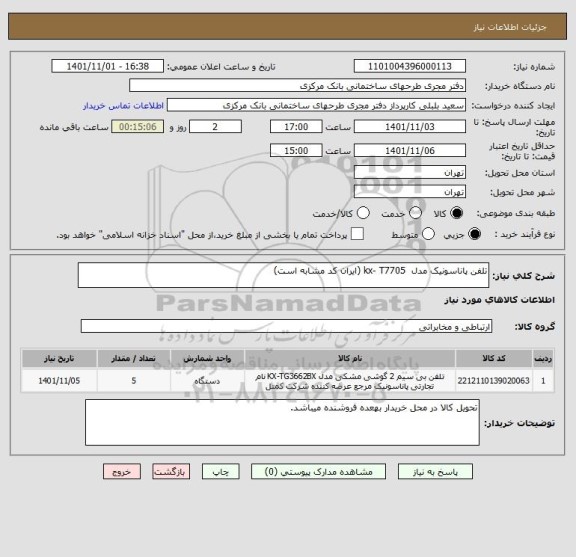The width and height of the screenshot is (576, 557).
Task: Open the اطلاعات تماس خریدار link
Action: 123,106
